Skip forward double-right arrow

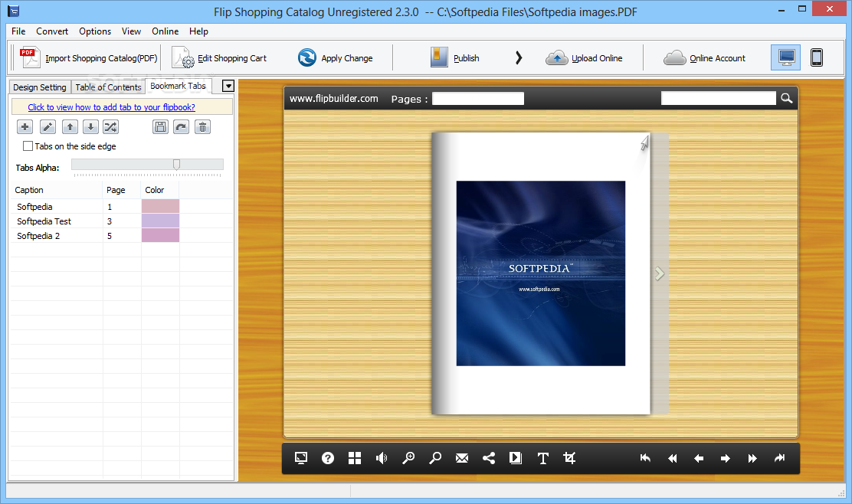tap(752, 458)
